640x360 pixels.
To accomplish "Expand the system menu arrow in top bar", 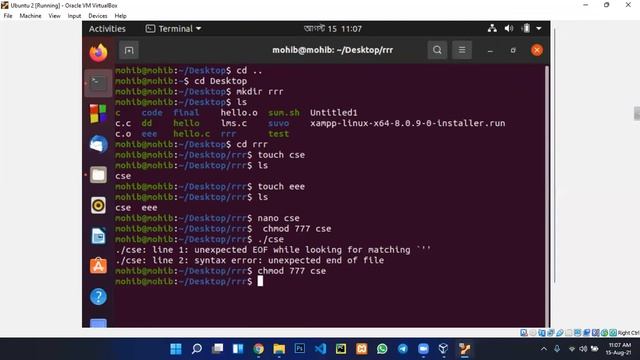I will pos(539,29).
